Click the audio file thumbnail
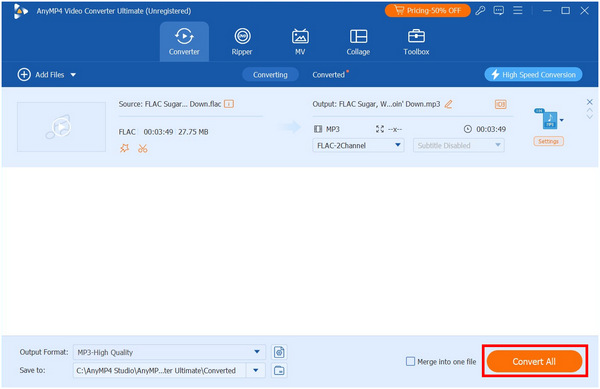Screen dimensions: 600x389 61,127
